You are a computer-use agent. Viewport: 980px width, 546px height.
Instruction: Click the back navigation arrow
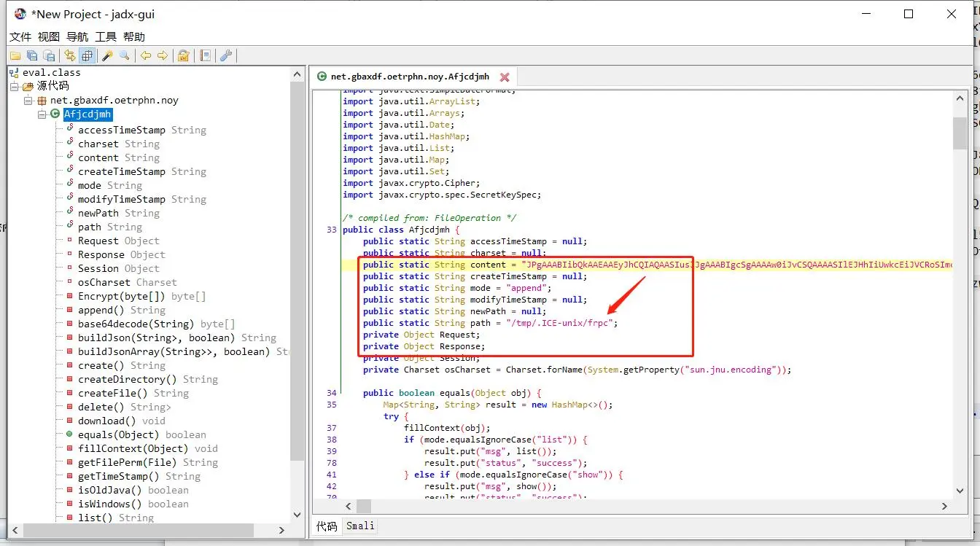click(146, 55)
